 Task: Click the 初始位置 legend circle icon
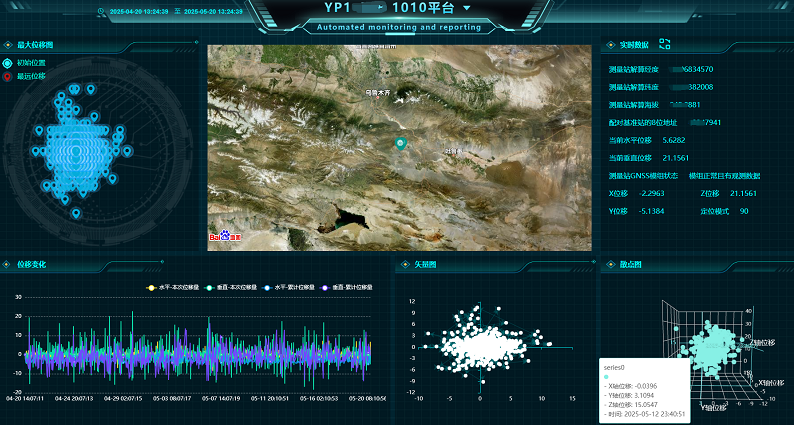click(7, 63)
